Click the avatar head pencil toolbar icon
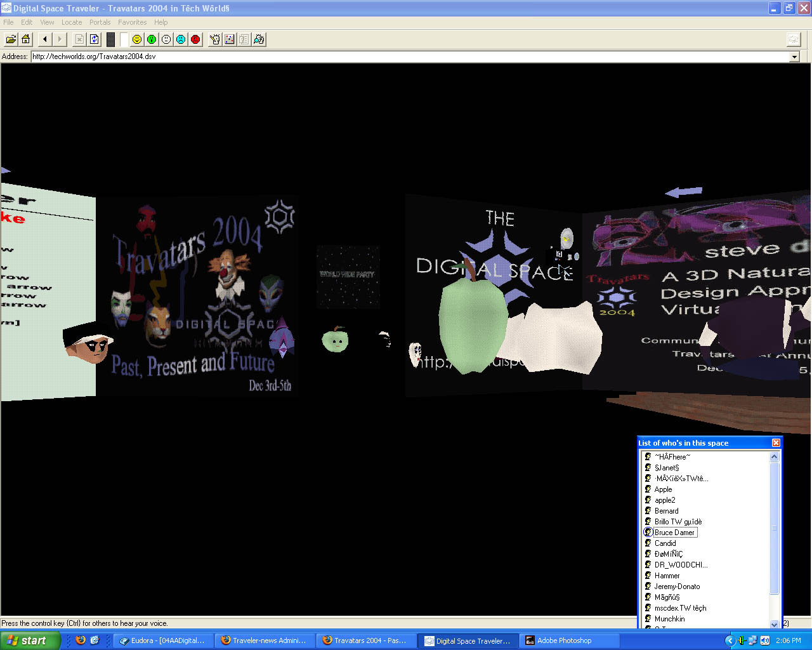Screen dimensions: 812x650 pos(215,39)
